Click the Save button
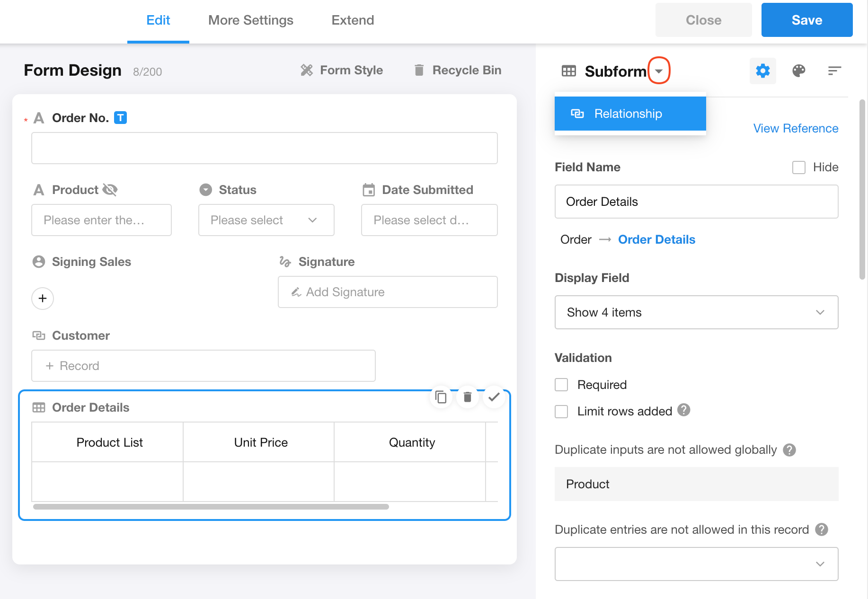Viewport: 868px width, 599px height. click(806, 20)
